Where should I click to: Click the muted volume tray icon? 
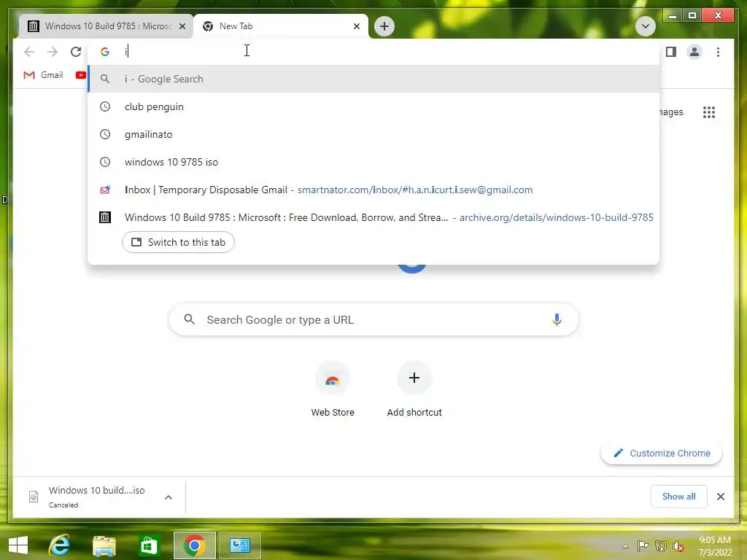coord(678,545)
